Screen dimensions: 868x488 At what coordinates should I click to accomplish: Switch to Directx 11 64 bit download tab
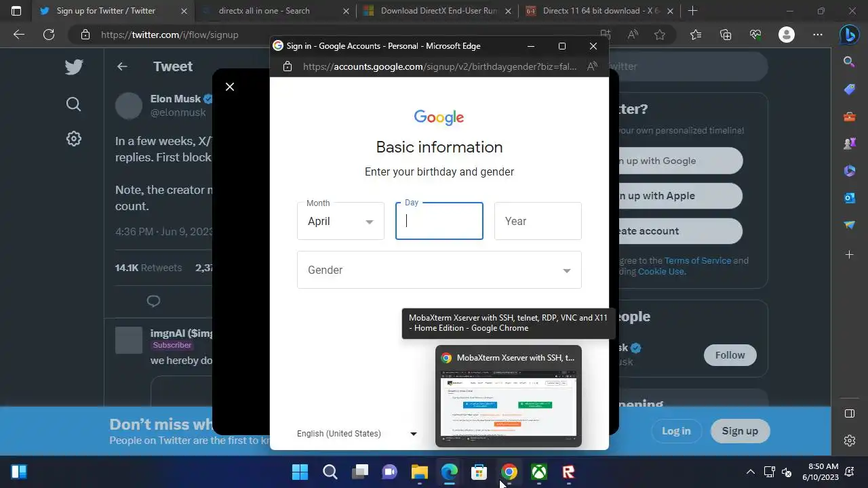tap(601, 11)
